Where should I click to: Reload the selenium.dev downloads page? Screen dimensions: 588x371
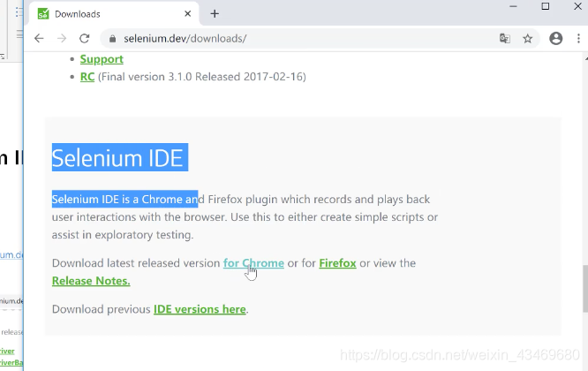pos(85,38)
